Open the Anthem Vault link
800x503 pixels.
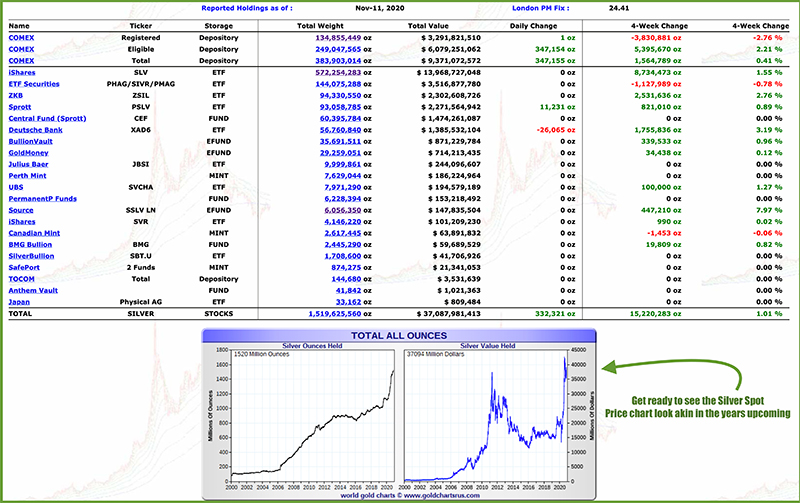[33, 291]
